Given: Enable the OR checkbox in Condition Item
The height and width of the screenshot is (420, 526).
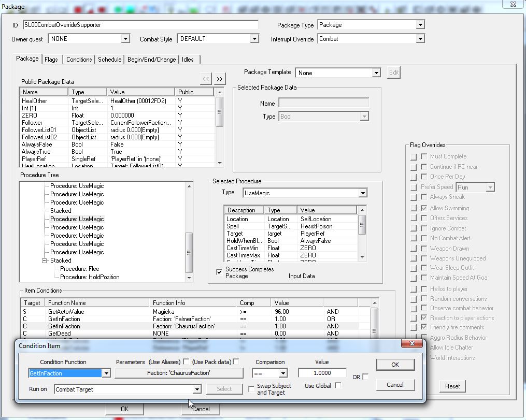Looking at the screenshot, I should (x=366, y=376).
